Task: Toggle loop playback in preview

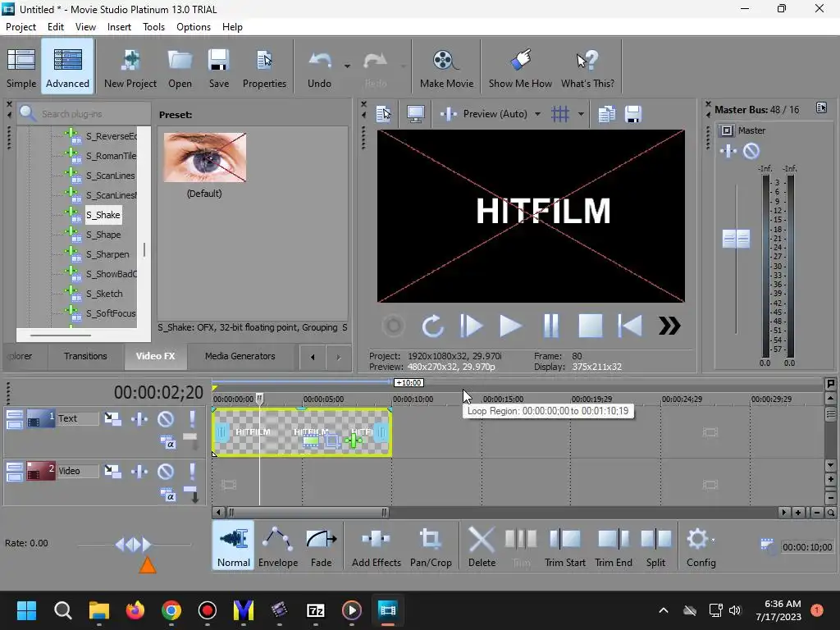Action: click(432, 326)
